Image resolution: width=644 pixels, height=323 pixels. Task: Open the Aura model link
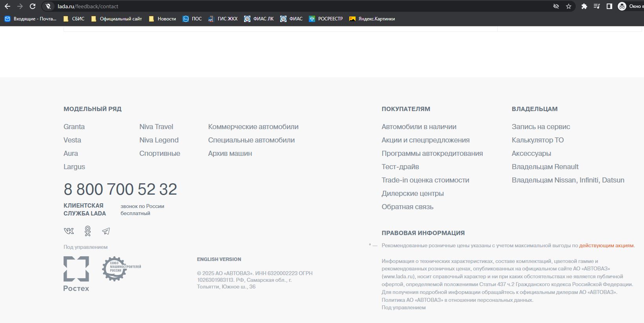click(x=71, y=153)
